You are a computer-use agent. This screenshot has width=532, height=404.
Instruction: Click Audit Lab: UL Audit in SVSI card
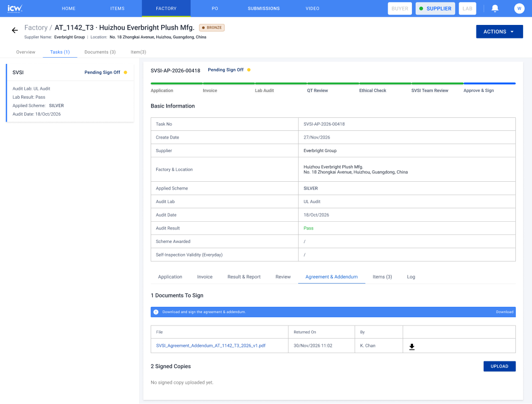pyautogui.click(x=31, y=88)
